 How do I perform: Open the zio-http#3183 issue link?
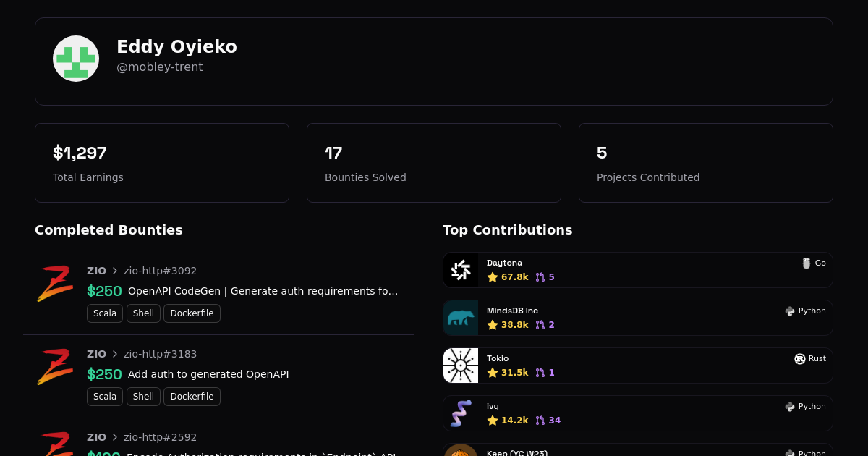[160, 354]
